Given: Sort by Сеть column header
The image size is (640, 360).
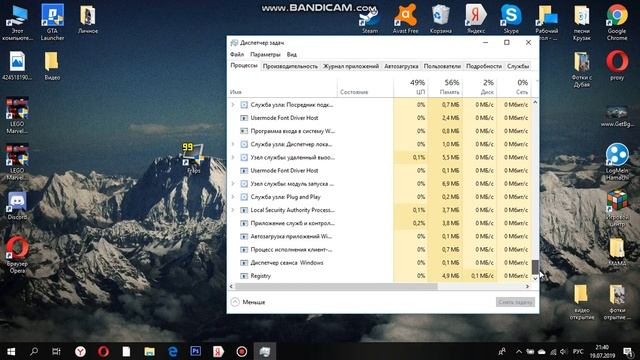Looking at the screenshot, I should click(x=514, y=87).
